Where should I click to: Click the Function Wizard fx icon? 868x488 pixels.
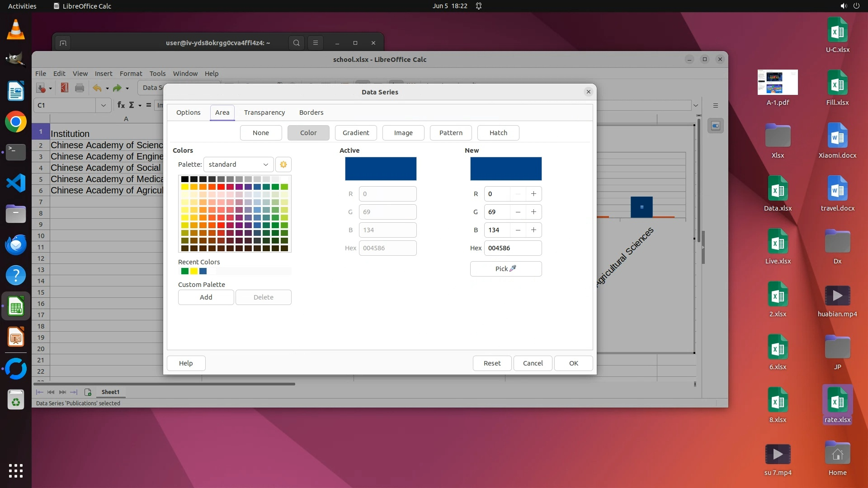(x=121, y=105)
